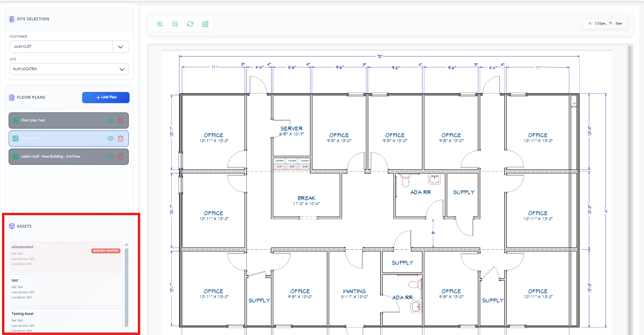
Task: Toggle visibility of Floor plan Test
Action: (111, 120)
